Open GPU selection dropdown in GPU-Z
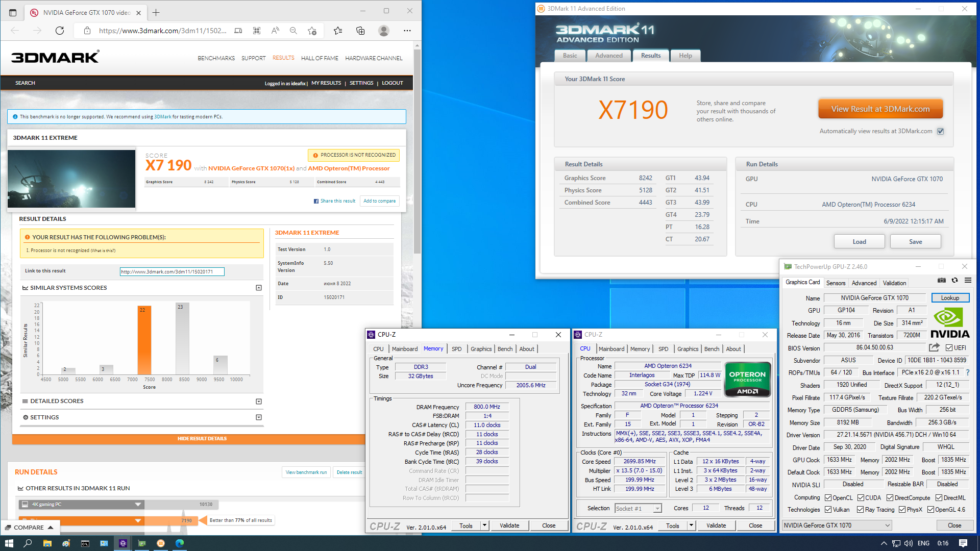Viewport: 980px width, 551px height. coord(837,525)
